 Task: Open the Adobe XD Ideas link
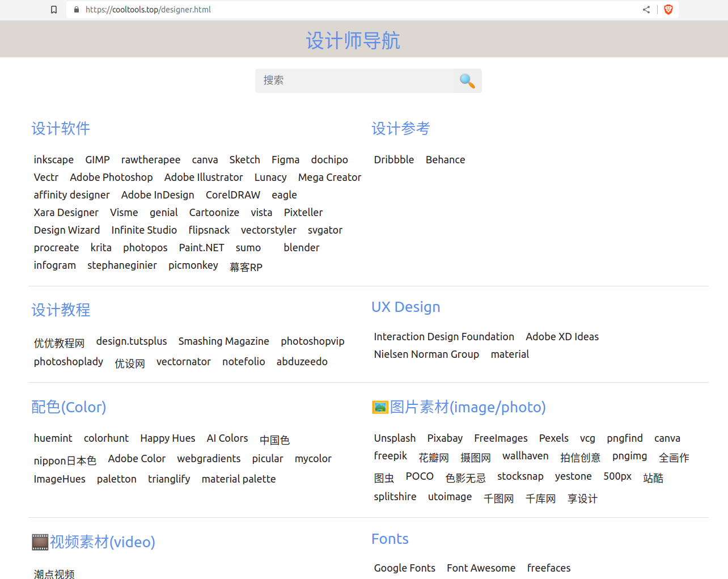(x=562, y=337)
